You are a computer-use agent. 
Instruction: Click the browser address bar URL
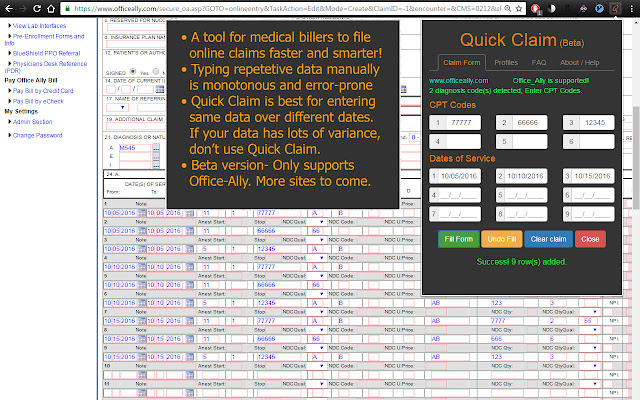(x=288, y=8)
